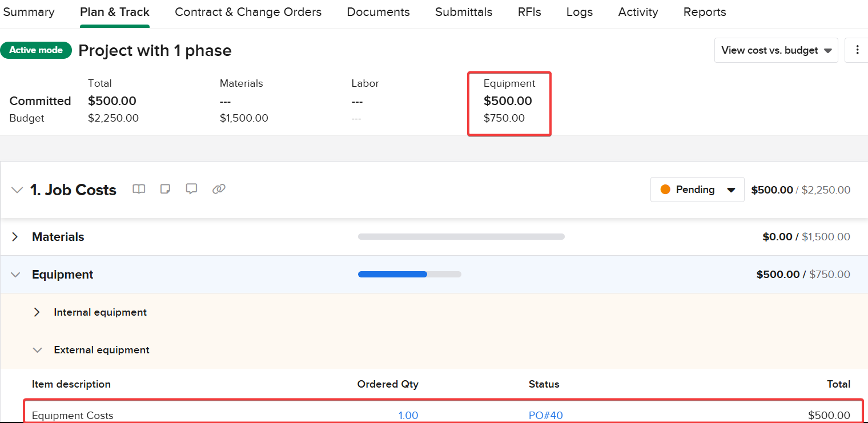Click the 1.00 ordered quantity link
This screenshot has width=868, height=423.
pos(408,415)
